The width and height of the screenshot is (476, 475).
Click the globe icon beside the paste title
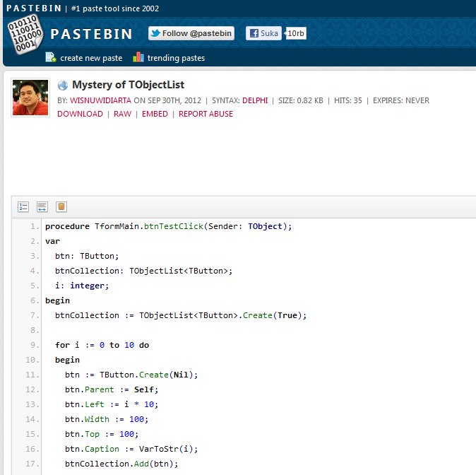click(63, 85)
